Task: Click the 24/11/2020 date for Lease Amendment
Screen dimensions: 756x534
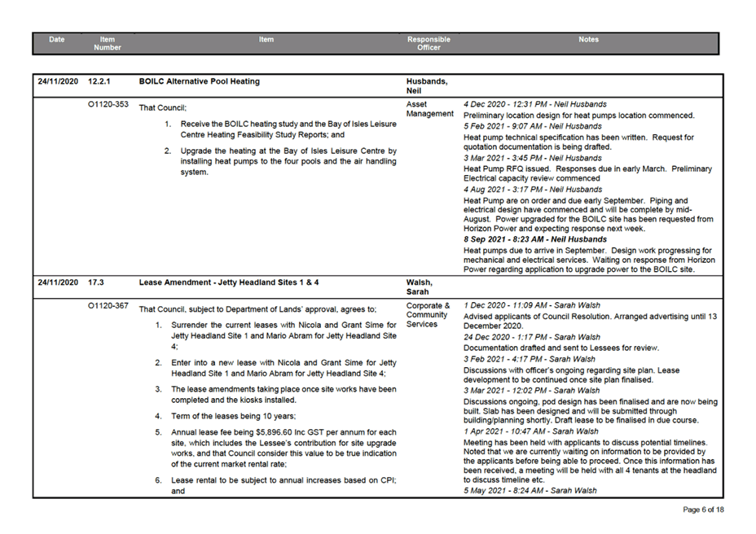Action: pyautogui.click(x=55, y=282)
